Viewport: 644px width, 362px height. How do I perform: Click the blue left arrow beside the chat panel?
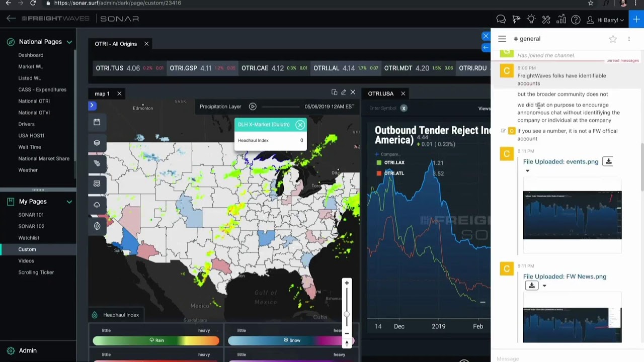click(486, 47)
